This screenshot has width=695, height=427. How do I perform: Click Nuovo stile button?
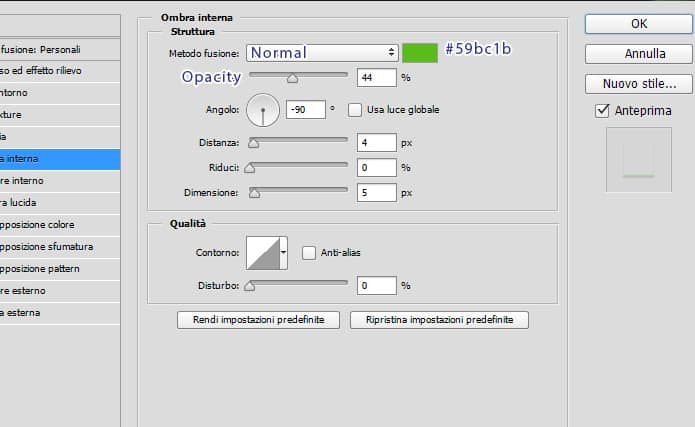639,84
